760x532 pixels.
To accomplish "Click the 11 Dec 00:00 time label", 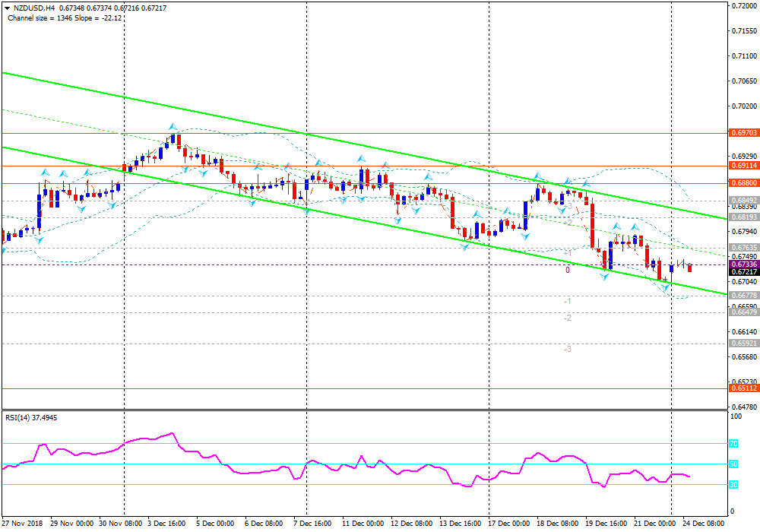I will [x=363, y=524].
